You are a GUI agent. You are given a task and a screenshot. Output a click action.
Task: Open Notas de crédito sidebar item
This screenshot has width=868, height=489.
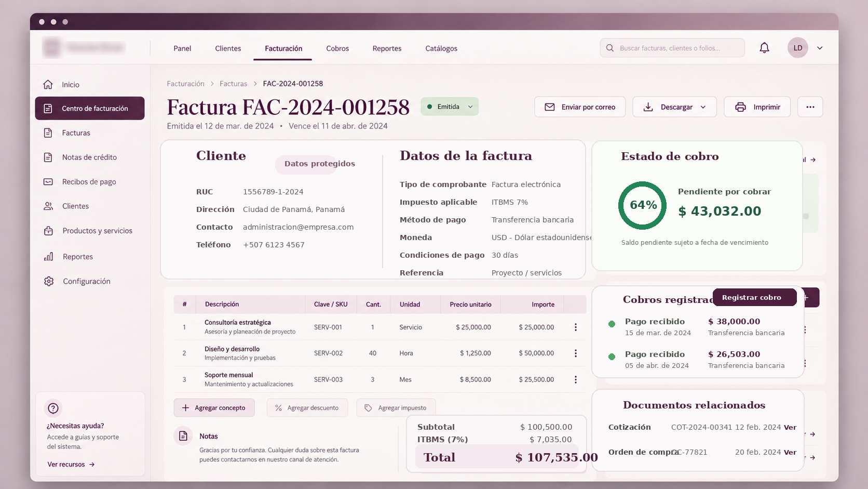tap(89, 157)
